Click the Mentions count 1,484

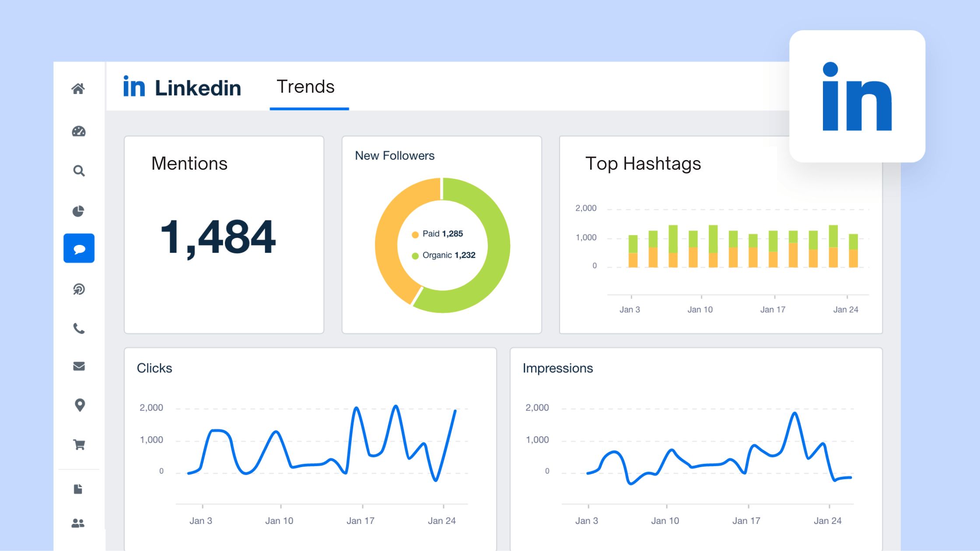pyautogui.click(x=218, y=237)
